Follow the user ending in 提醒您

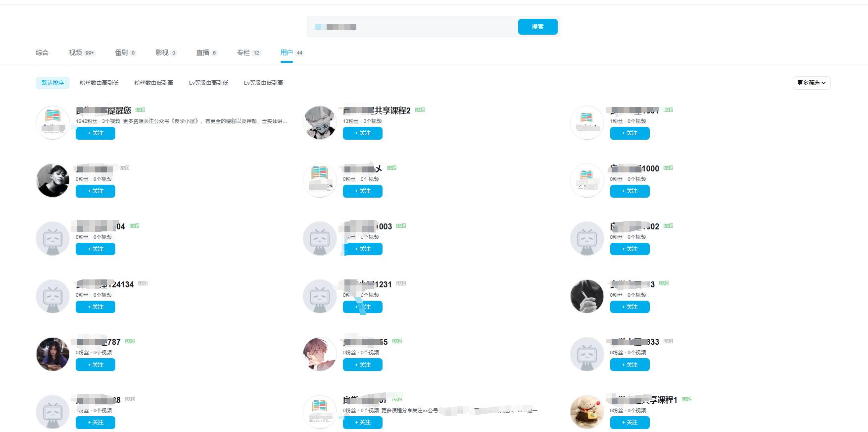(96, 133)
